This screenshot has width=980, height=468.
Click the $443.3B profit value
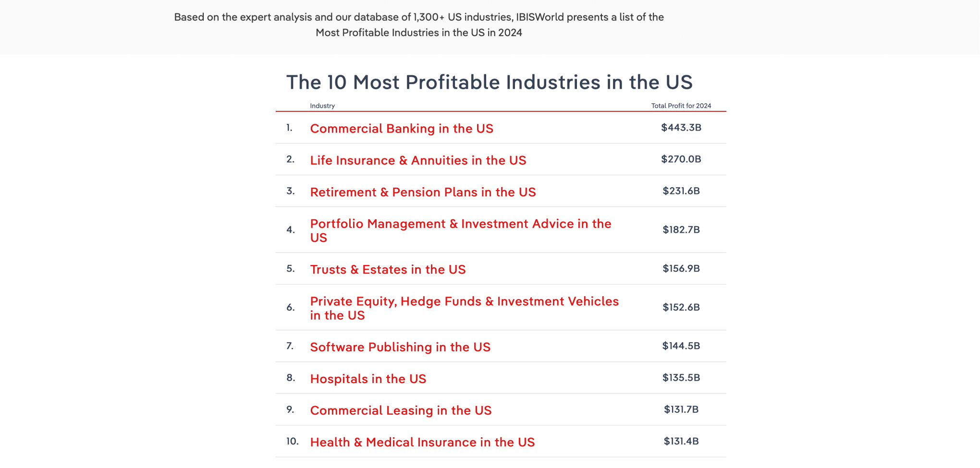click(681, 128)
